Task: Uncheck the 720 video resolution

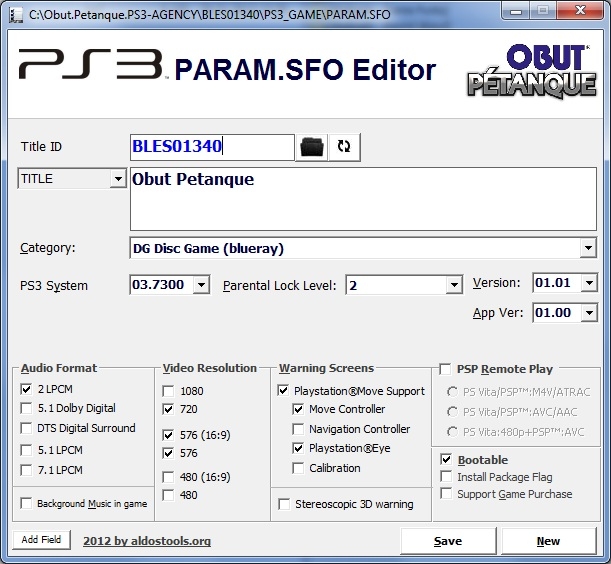Action: coord(168,409)
